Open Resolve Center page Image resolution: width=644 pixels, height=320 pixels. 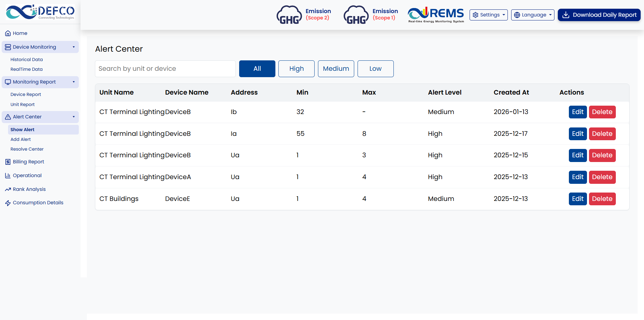tap(27, 149)
